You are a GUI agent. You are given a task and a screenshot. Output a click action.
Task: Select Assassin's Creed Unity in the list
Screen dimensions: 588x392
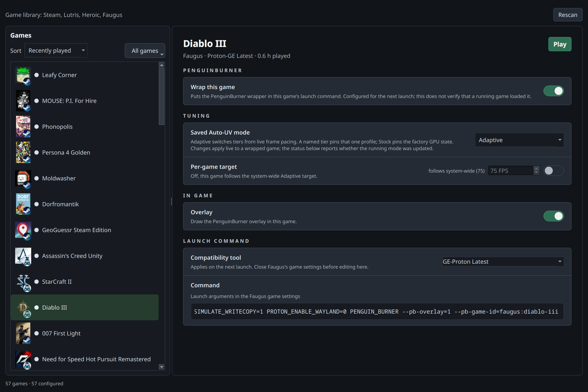(84, 256)
